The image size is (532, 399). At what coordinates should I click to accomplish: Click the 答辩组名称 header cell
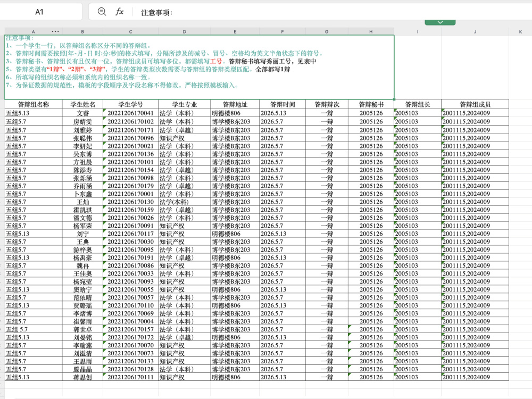pyautogui.click(x=34, y=104)
